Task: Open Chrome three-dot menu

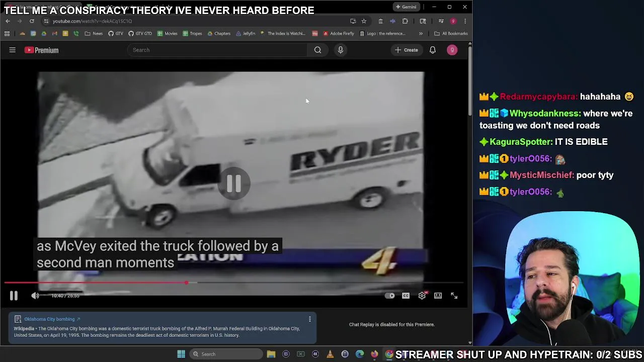Action: pos(465,21)
